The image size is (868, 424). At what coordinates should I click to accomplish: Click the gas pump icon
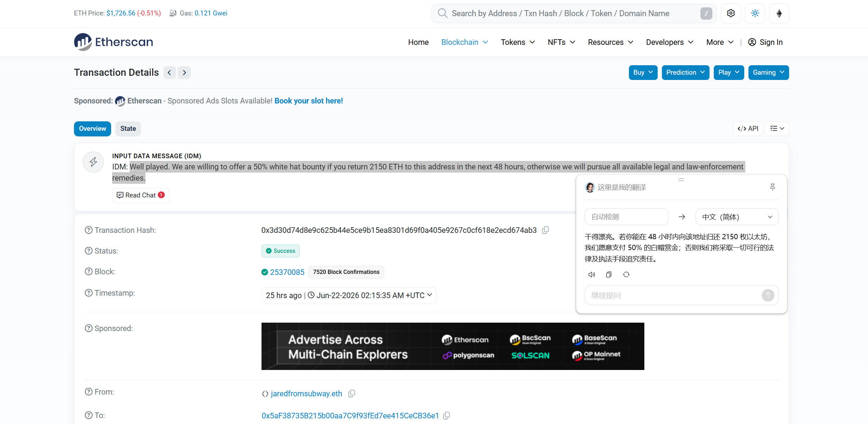[x=173, y=13]
